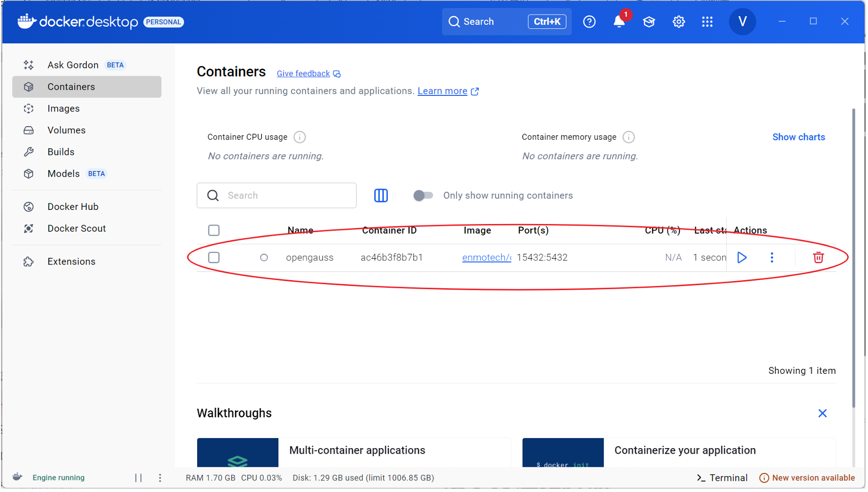Sort by Image column header
The height and width of the screenshot is (492, 868).
point(478,231)
